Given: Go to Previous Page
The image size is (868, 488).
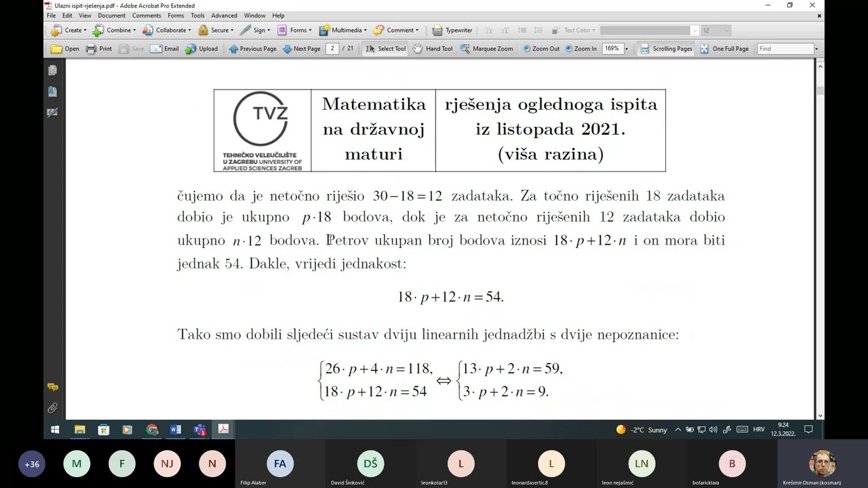Looking at the screenshot, I should click(x=252, y=49).
